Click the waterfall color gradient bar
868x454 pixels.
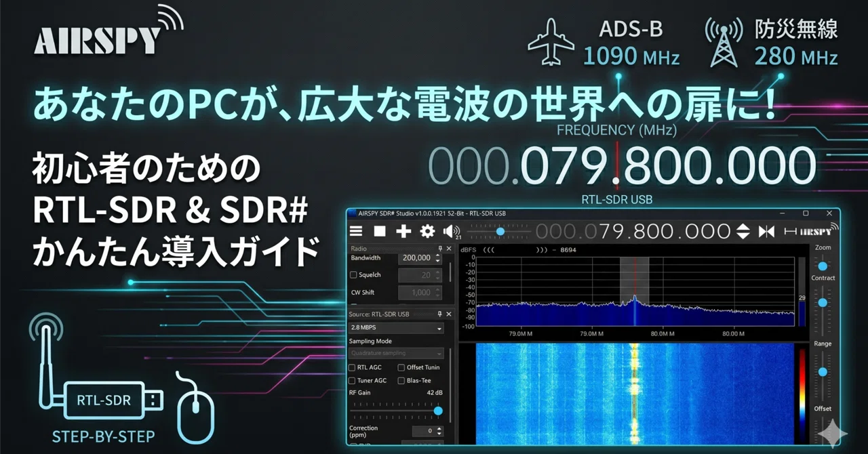[804, 396]
